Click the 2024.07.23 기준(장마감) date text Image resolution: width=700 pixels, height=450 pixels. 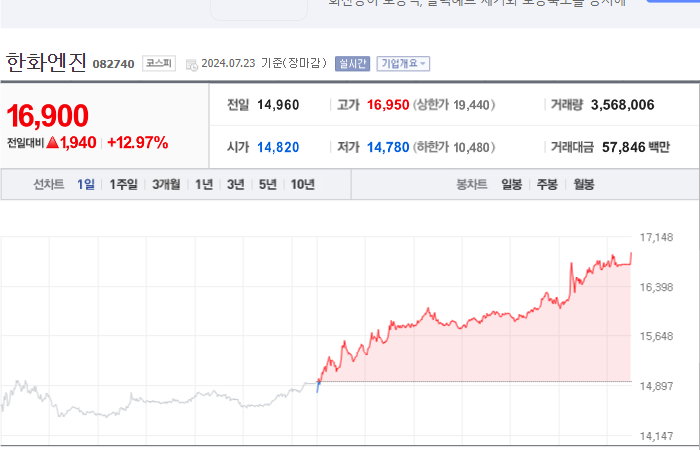264,63
